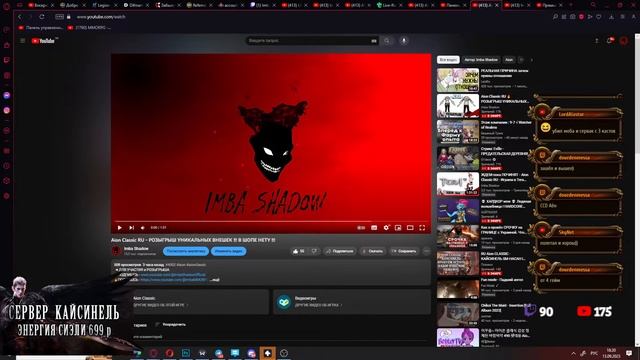Skip to next video in player
The height and width of the screenshot is (360, 640).
[x=131, y=228]
